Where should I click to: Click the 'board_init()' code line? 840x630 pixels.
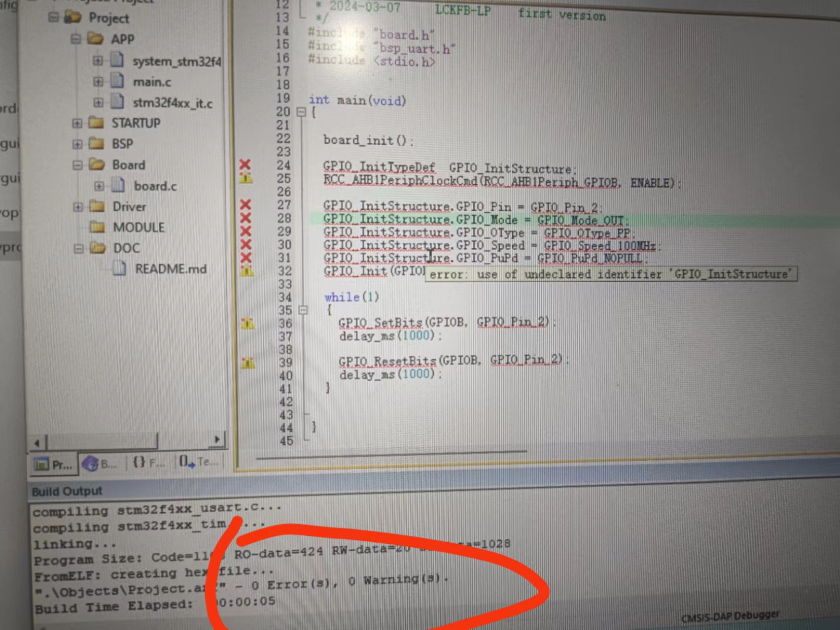(368, 140)
